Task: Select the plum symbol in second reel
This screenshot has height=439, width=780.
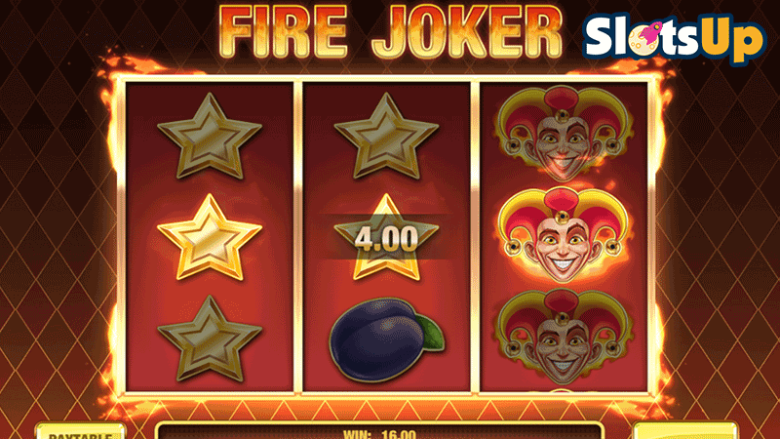Action: [x=387, y=340]
